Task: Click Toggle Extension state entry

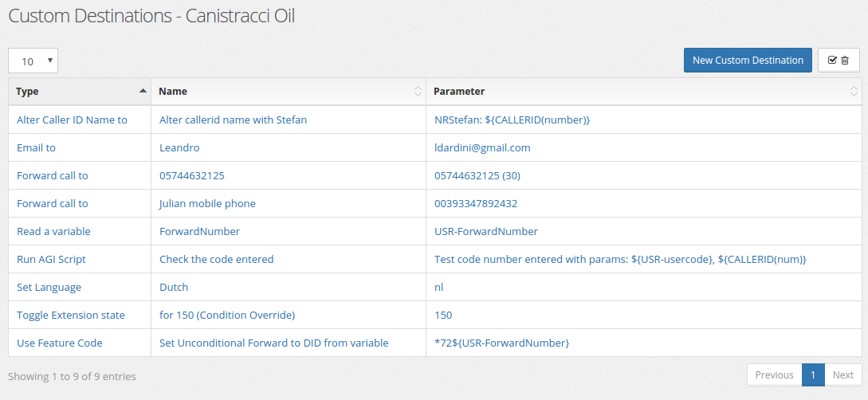Action: point(71,315)
